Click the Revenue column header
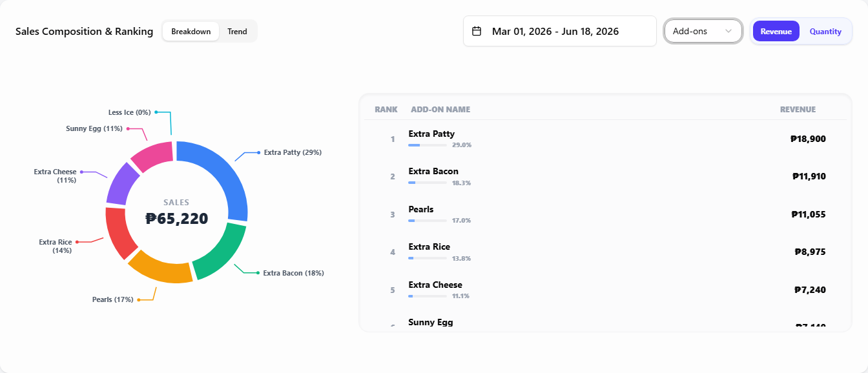This screenshot has height=373, width=868. (798, 110)
